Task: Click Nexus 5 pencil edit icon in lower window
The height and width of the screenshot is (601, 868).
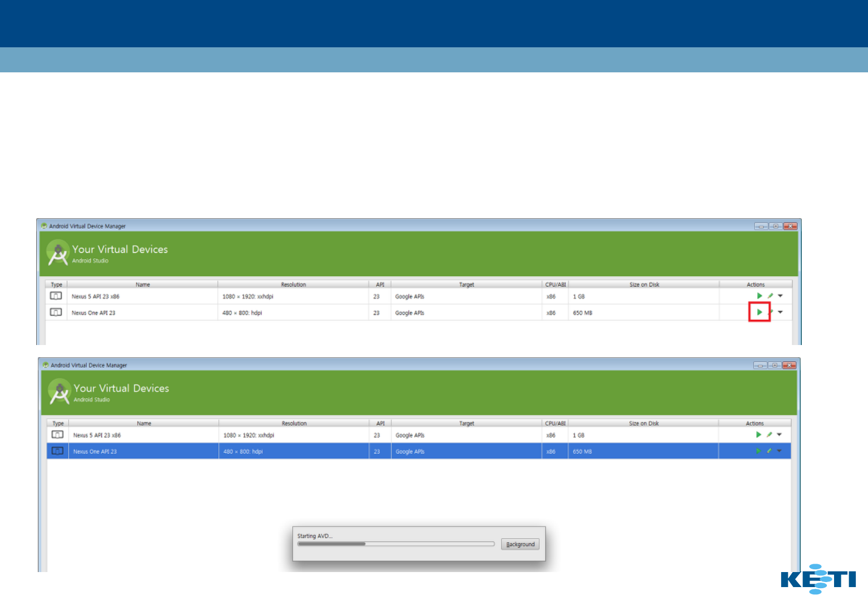Action: coord(770,435)
